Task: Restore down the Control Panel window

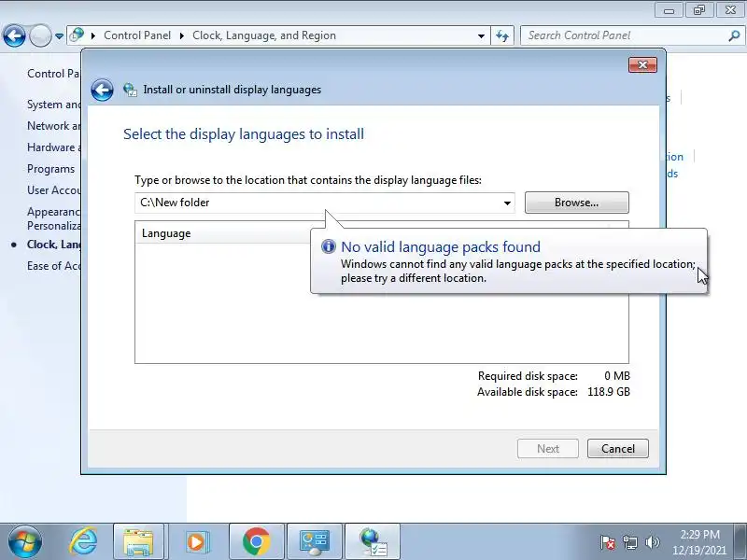Action: [699, 10]
